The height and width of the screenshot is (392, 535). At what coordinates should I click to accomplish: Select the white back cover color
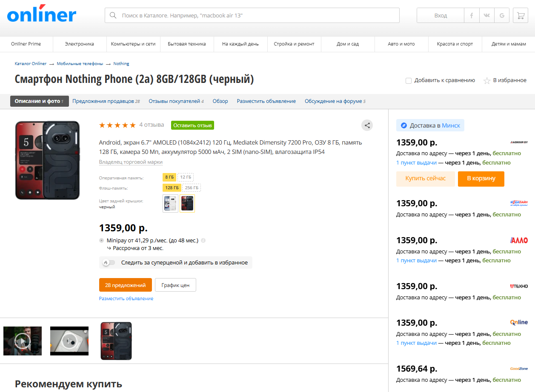tap(171, 203)
